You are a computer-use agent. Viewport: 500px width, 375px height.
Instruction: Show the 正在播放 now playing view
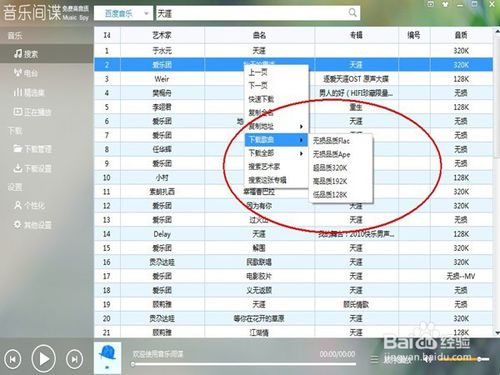(32, 112)
